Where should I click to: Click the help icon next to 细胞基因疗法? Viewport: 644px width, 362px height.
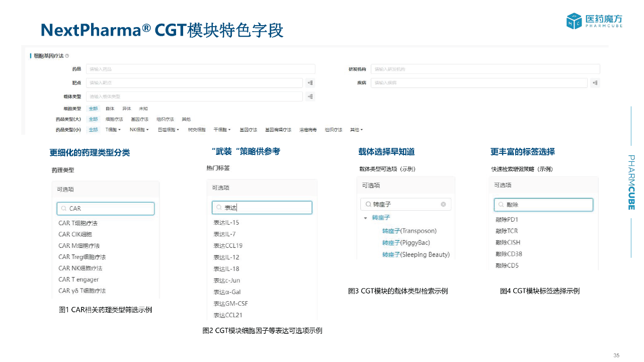pos(67,56)
